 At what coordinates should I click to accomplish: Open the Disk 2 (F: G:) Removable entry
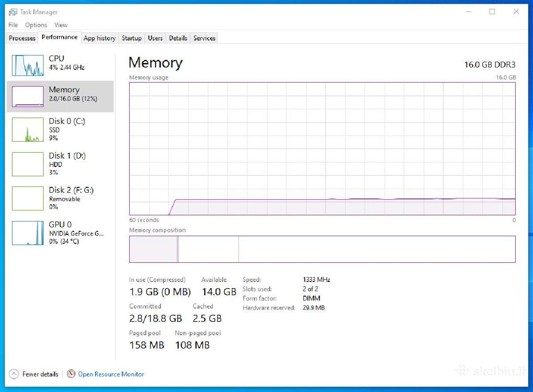point(60,198)
